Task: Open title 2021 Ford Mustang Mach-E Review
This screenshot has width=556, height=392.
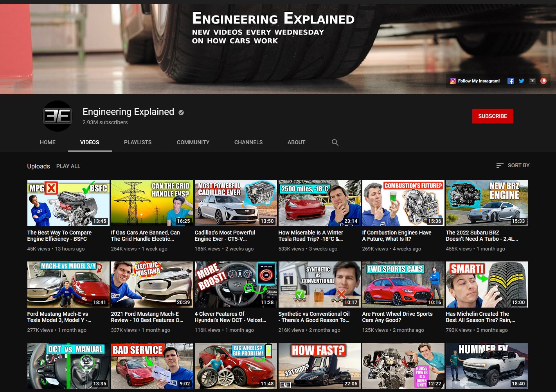Action: click(x=147, y=317)
